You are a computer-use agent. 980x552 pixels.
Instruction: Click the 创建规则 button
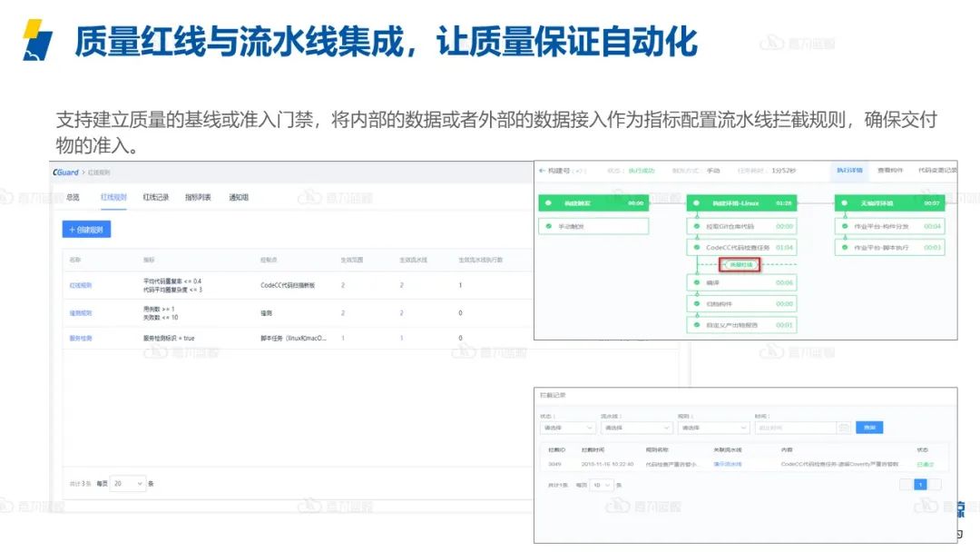[x=86, y=230]
